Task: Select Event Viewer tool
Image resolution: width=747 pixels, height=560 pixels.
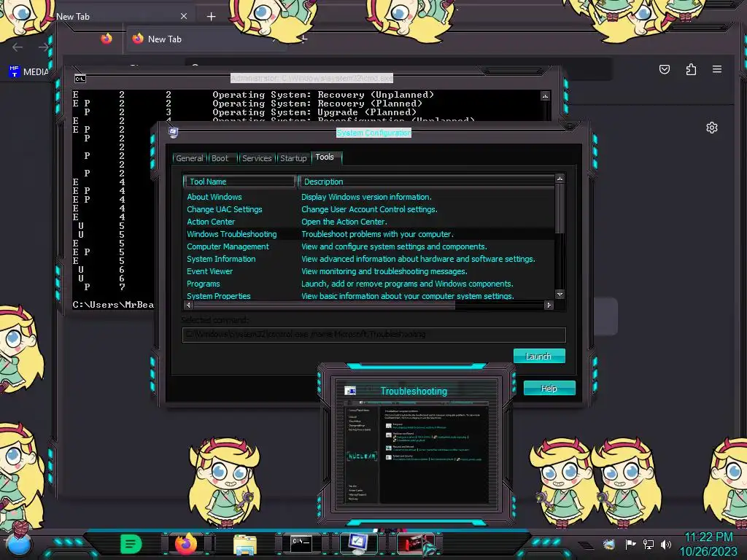Action: 209,271
